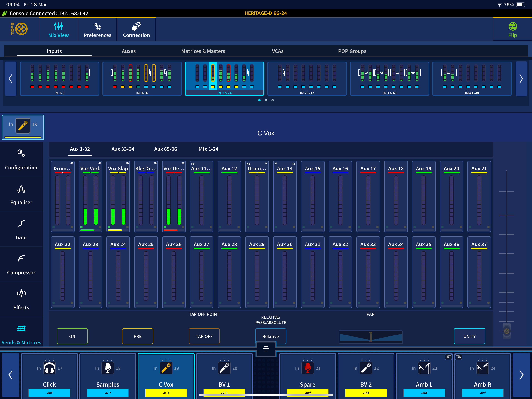Tap the console connected plug icon
This screenshot has width=532, height=399.
click(x=4, y=13)
